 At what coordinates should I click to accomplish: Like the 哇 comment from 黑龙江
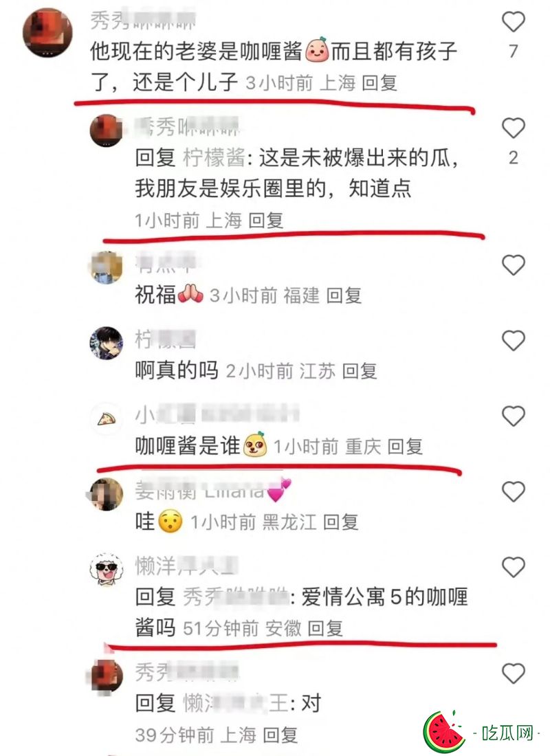point(514,492)
